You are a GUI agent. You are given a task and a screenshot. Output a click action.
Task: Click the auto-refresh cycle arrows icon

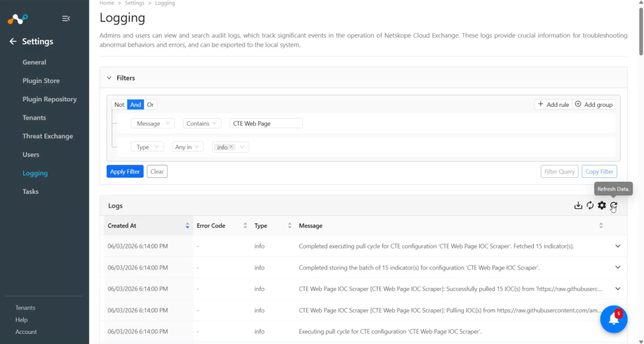tap(590, 205)
